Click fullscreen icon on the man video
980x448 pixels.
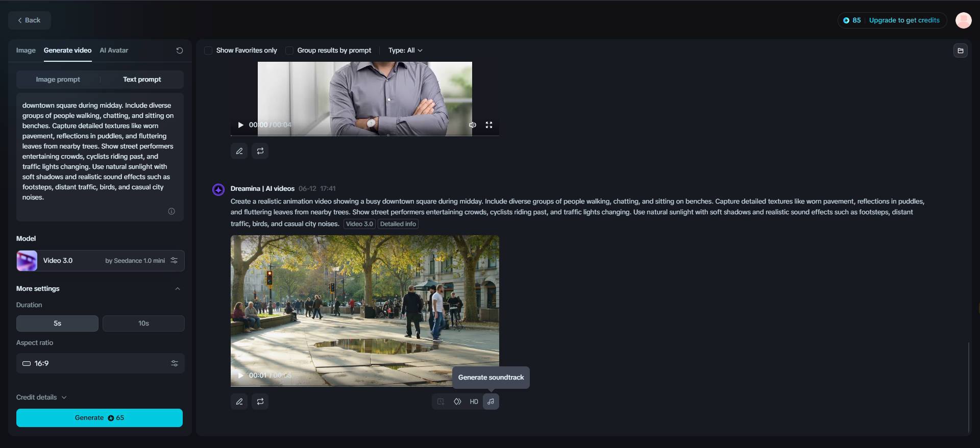click(489, 125)
